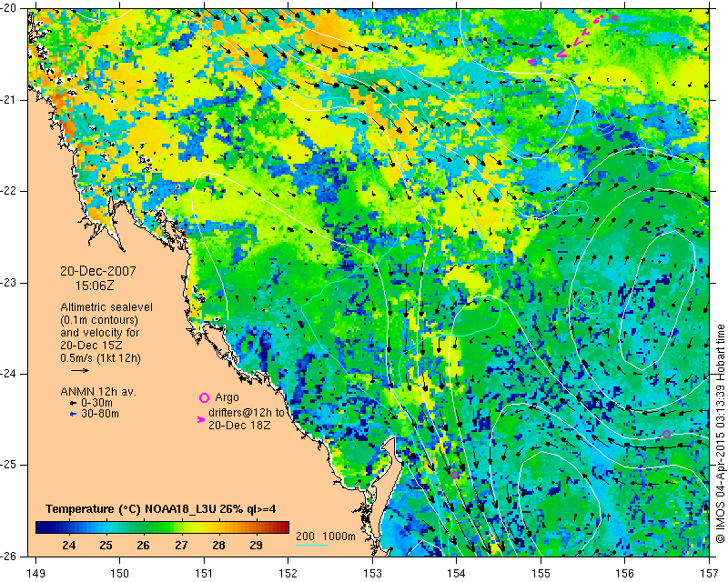Screen dimensions: 728x582
Task: Click longitude axis label 155
Action: 541,574
